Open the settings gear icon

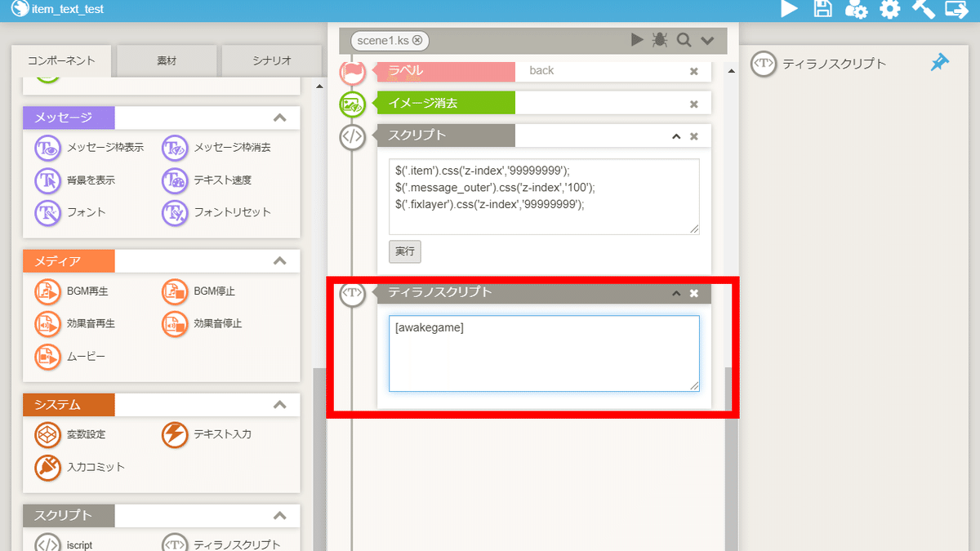point(889,9)
